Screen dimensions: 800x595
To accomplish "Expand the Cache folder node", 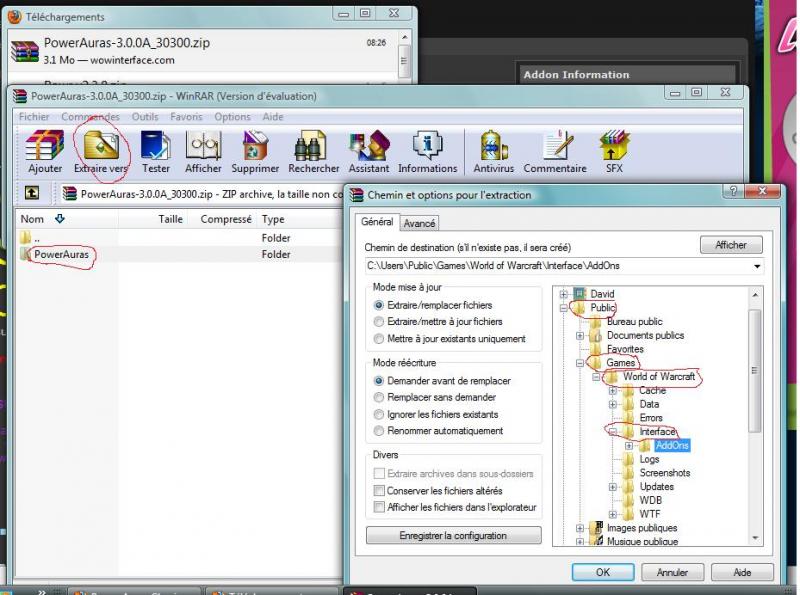I will click(x=613, y=390).
